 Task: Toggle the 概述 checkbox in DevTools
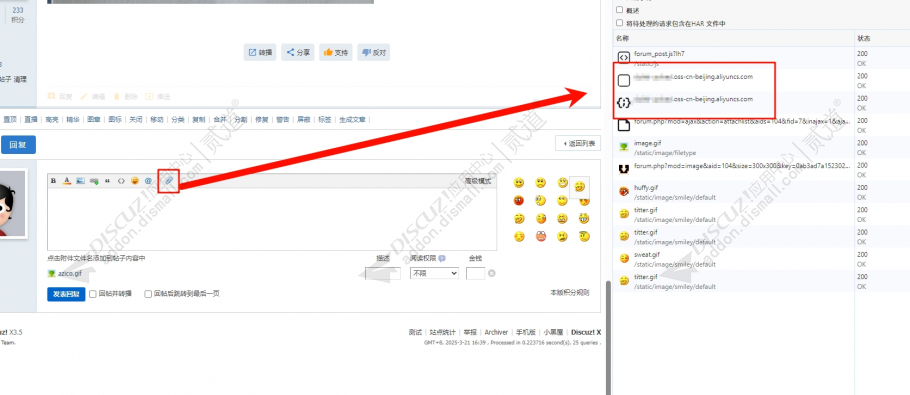point(620,10)
